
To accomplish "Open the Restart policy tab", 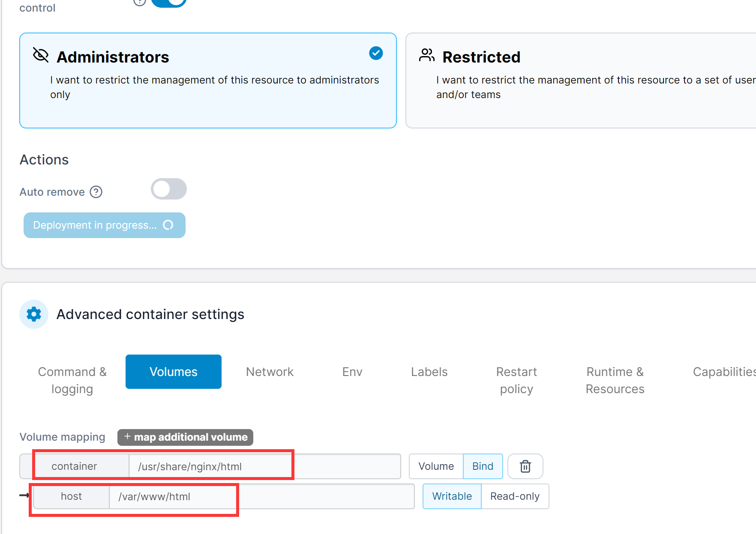I will (x=516, y=380).
